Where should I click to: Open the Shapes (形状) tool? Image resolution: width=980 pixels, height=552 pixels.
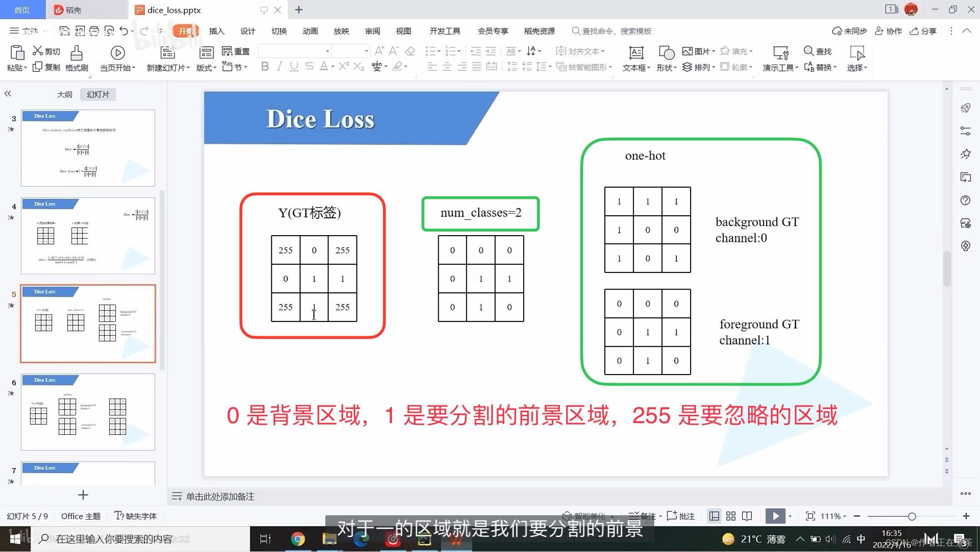pyautogui.click(x=666, y=54)
